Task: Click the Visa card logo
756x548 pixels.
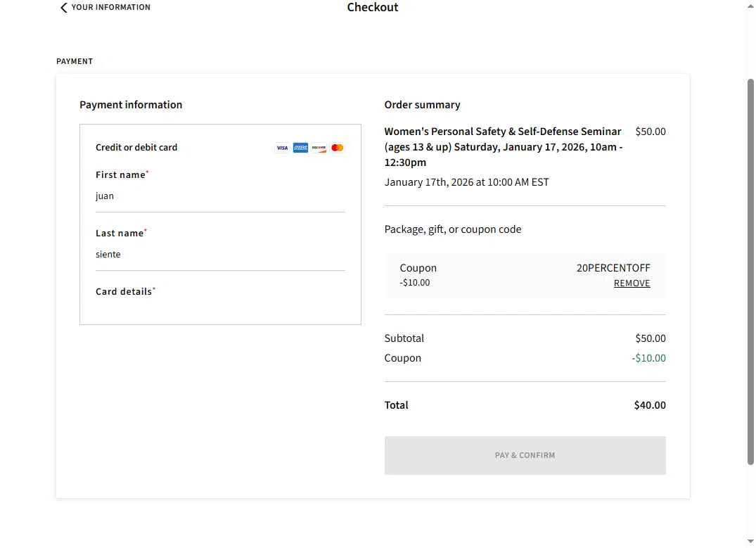Action: pos(282,148)
